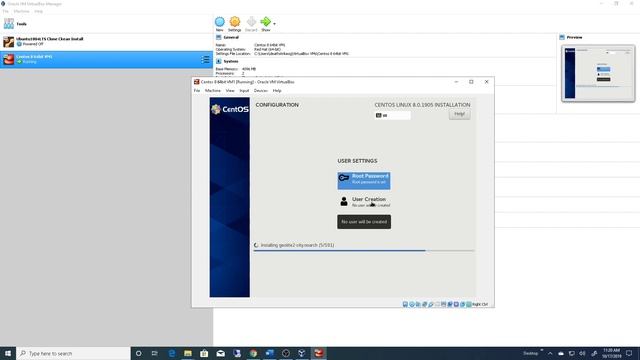The height and width of the screenshot is (360, 640).
Task: Open the notification center icon
Action: point(629,353)
